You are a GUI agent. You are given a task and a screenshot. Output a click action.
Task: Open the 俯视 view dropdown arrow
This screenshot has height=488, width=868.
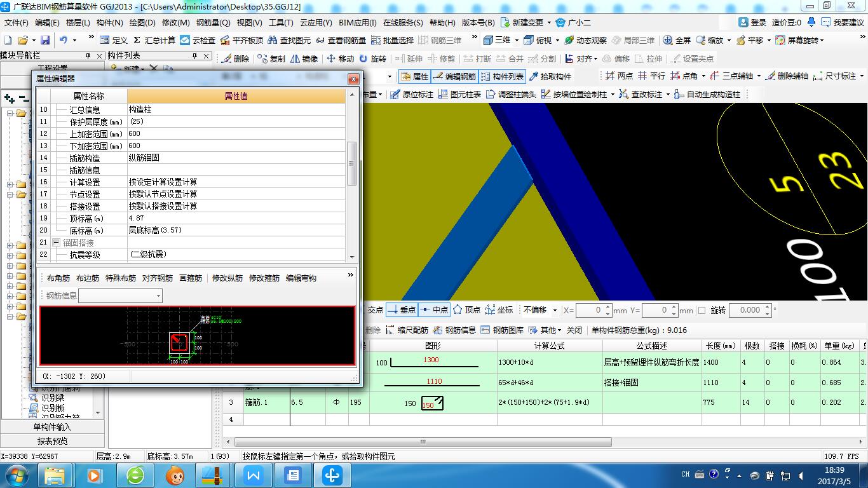coord(557,40)
